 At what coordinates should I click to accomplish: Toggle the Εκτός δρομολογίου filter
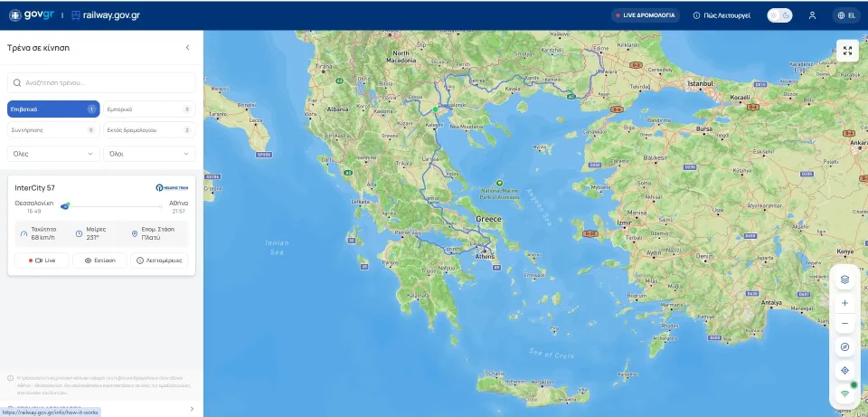(x=148, y=130)
